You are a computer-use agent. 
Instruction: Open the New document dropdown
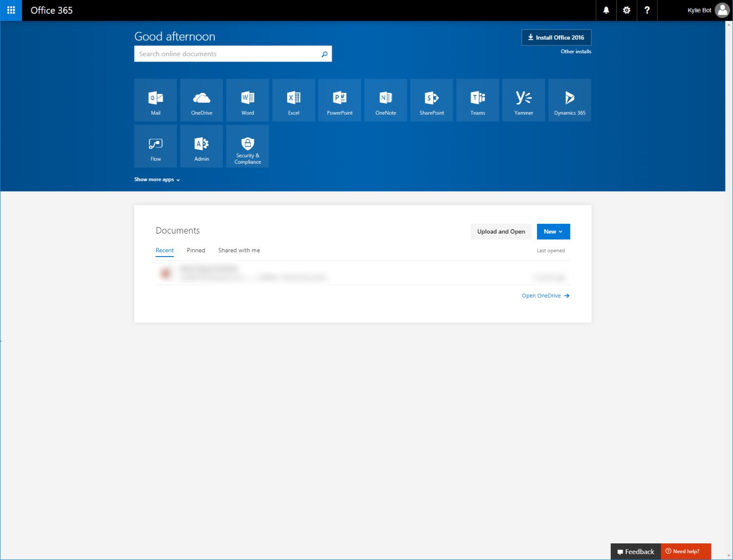point(553,232)
